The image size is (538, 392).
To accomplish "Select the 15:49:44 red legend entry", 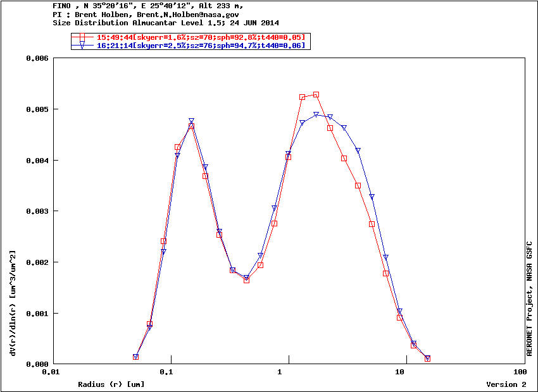I will 201,38.
